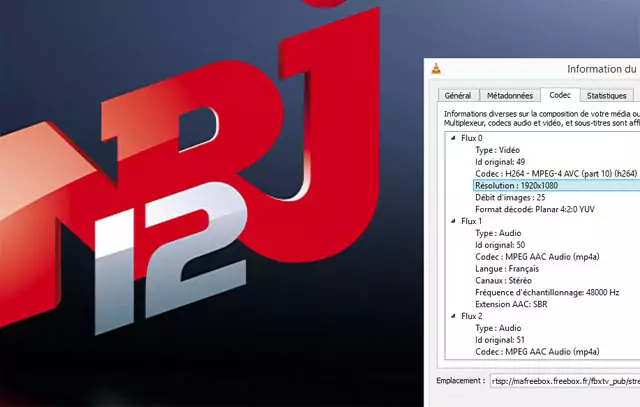Image resolution: width=640 pixels, height=407 pixels.
Task: Select the 'Résolution : 1920x1080' row
Action: pos(557,185)
